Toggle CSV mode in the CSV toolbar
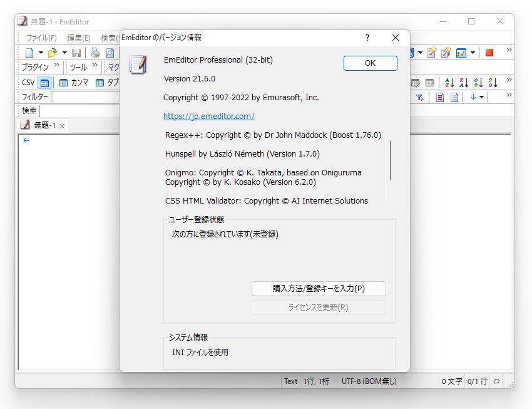The width and height of the screenshot is (532, 409). 44,82
